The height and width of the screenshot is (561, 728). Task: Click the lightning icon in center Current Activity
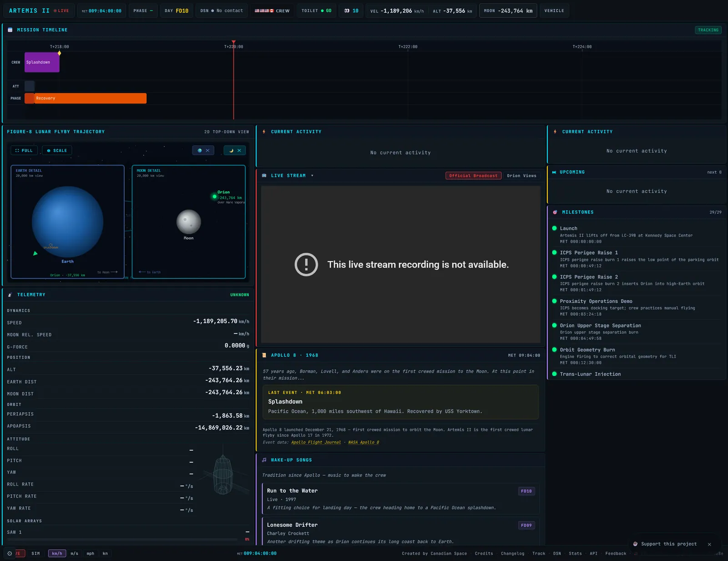(x=264, y=131)
